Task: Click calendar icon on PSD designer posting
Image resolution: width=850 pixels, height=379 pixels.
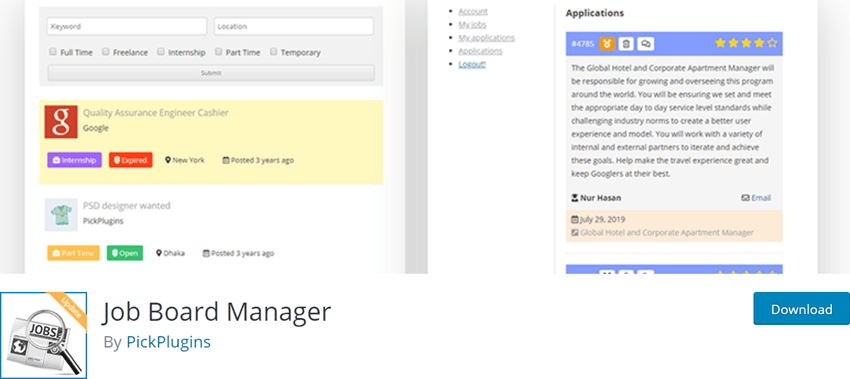Action: coord(206,253)
